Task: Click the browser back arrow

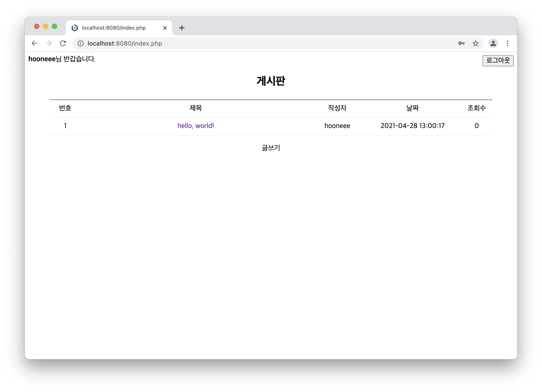Action: [x=35, y=43]
